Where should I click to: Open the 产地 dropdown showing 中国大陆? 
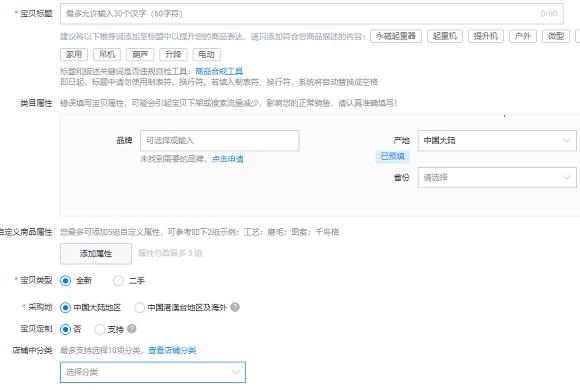pyautogui.click(x=497, y=141)
